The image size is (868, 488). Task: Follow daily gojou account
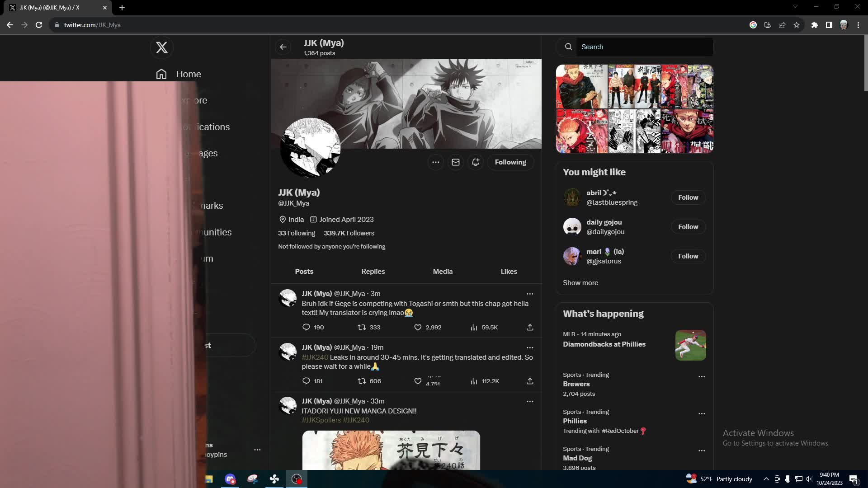pyautogui.click(x=688, y=227)
